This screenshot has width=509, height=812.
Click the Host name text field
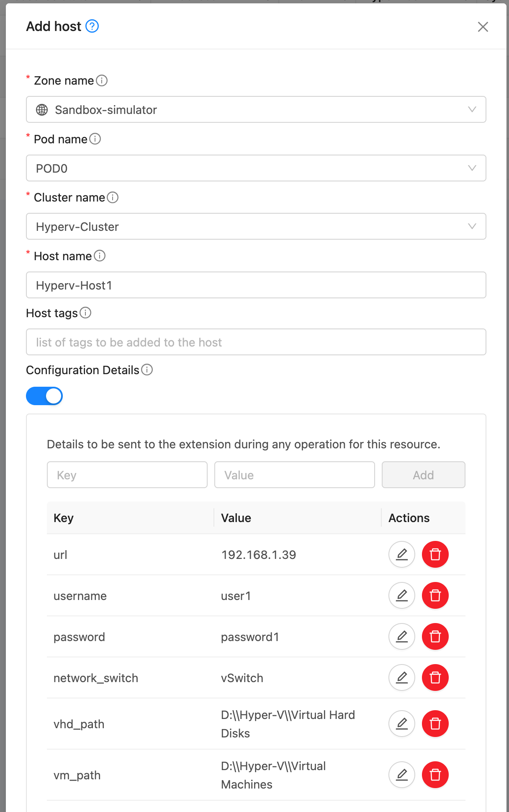pyautogui.click(x=256, y=285)
